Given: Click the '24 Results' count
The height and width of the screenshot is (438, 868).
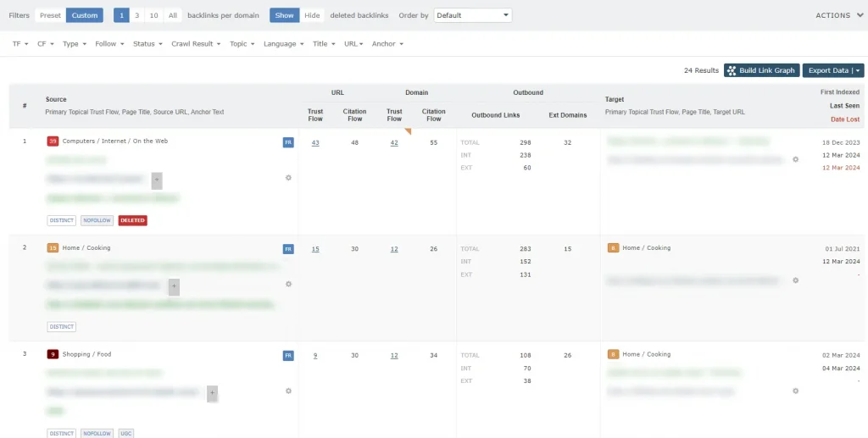Looking at the screenshot, I should pos(701,70).
